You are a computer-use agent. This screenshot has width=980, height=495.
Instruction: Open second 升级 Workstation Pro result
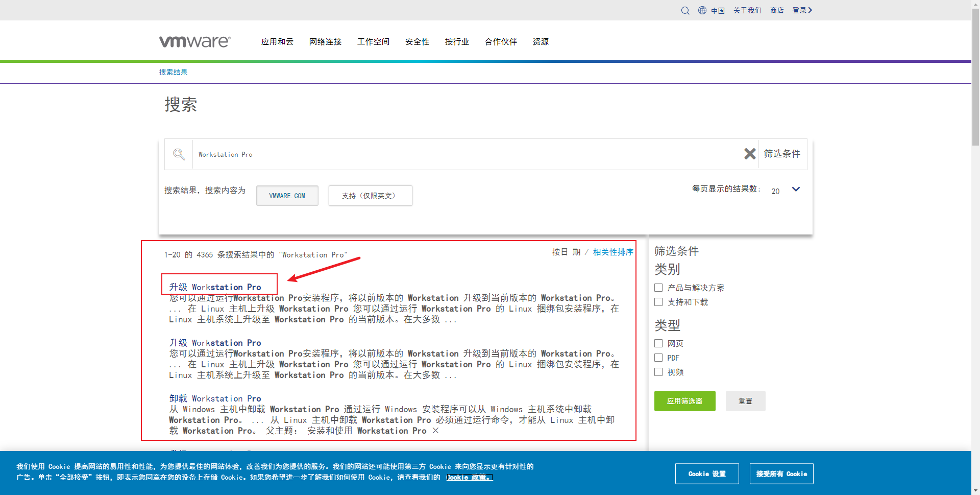pyautogui.click(x=215, y=343)
